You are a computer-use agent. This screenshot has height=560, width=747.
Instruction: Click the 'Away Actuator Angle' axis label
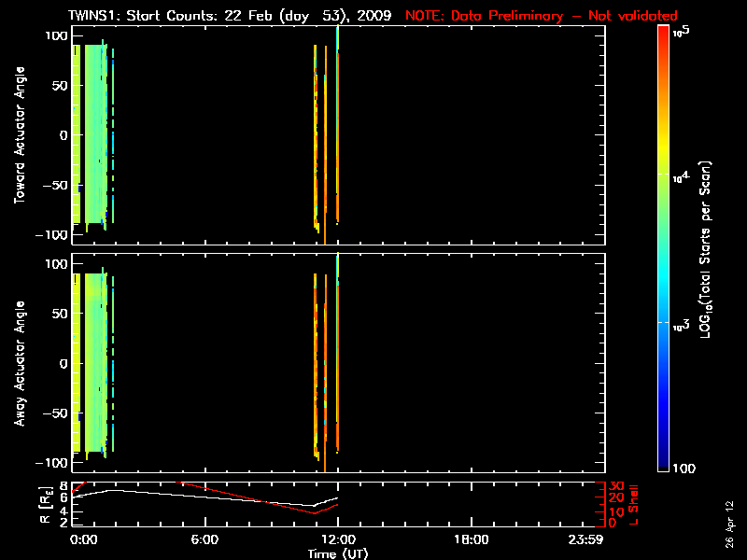pos(19,363)
